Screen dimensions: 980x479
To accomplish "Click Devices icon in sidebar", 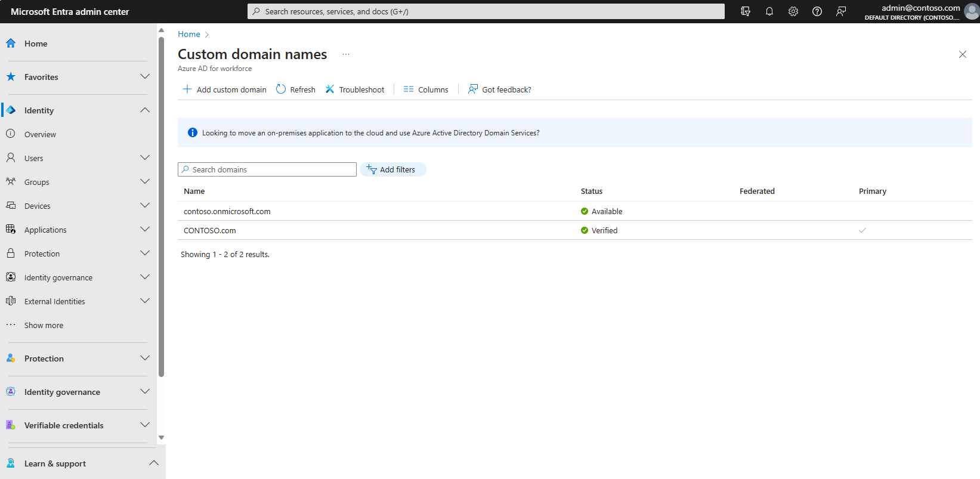I will [x=11, y=205].
